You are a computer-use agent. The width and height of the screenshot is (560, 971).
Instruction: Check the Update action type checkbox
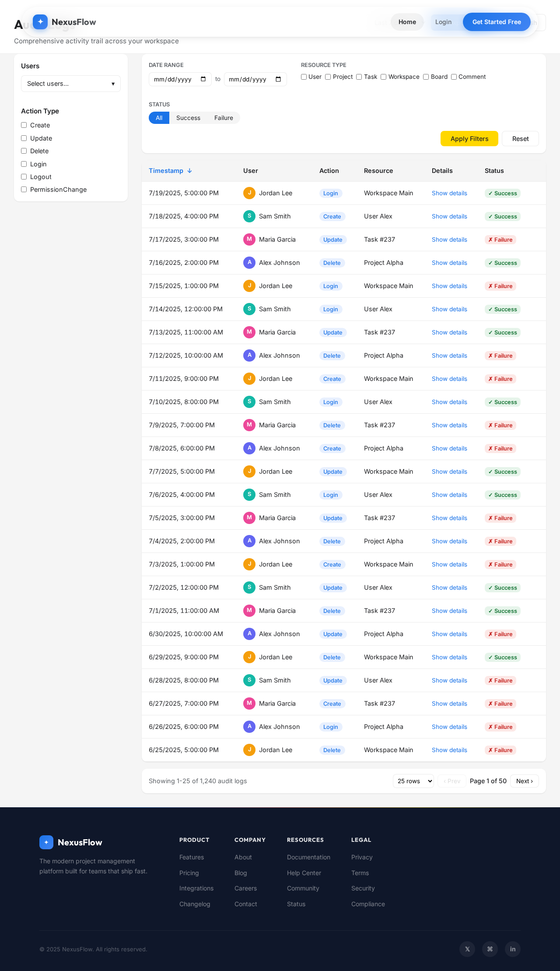(24, 138)
